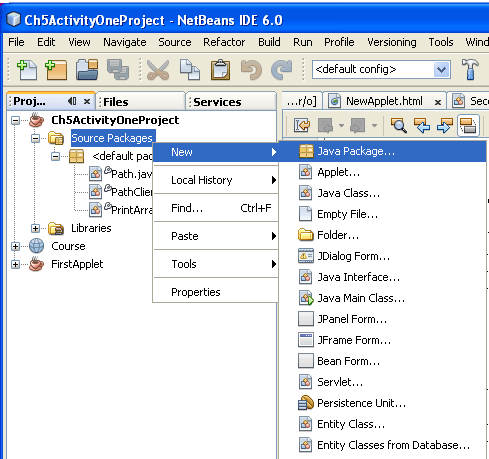Click the New File toolbar icon
This screenshot has width=489, height=459.
[x=27, y=70]
